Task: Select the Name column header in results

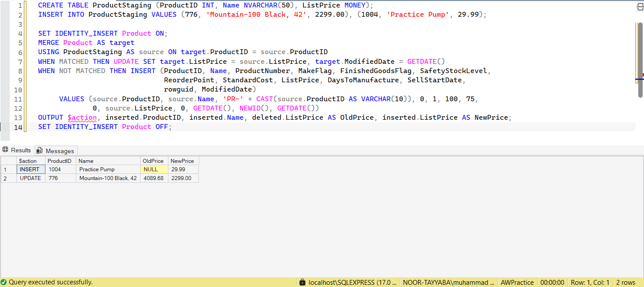Action: coord(108,161)
